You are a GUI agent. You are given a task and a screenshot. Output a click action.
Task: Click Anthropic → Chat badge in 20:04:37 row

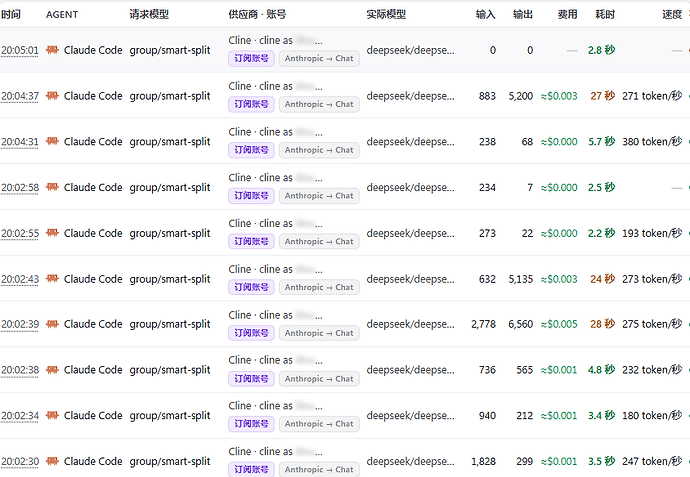[x=319, y=104]
